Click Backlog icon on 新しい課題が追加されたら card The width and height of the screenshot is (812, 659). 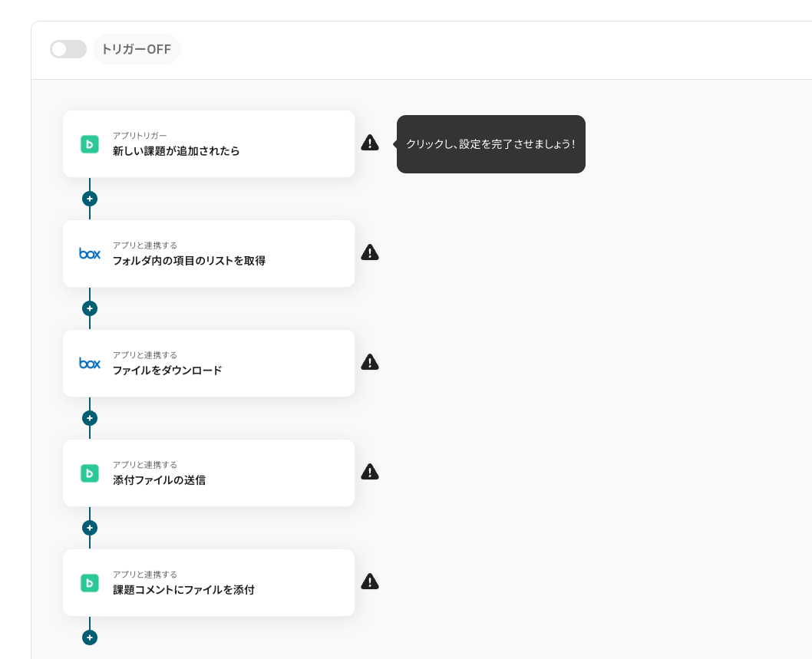[x=90, y=144]
